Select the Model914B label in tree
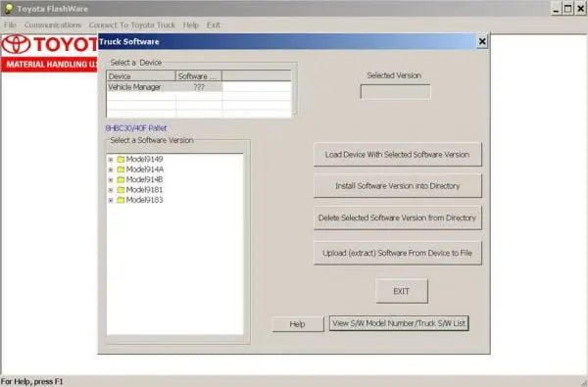The height and width of the screenshot is (387, 588). click(x=144, y=179)
